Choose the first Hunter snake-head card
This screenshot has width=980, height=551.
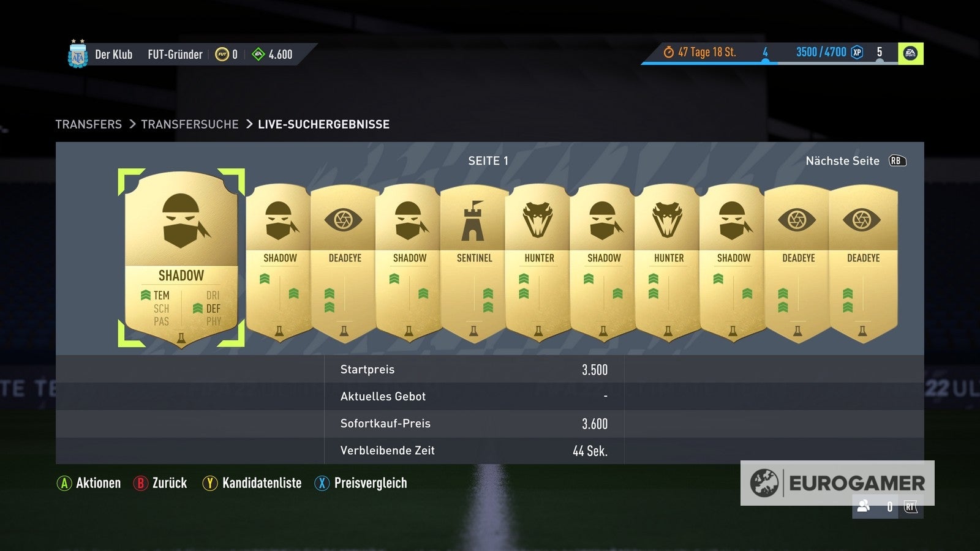(539, 263)
